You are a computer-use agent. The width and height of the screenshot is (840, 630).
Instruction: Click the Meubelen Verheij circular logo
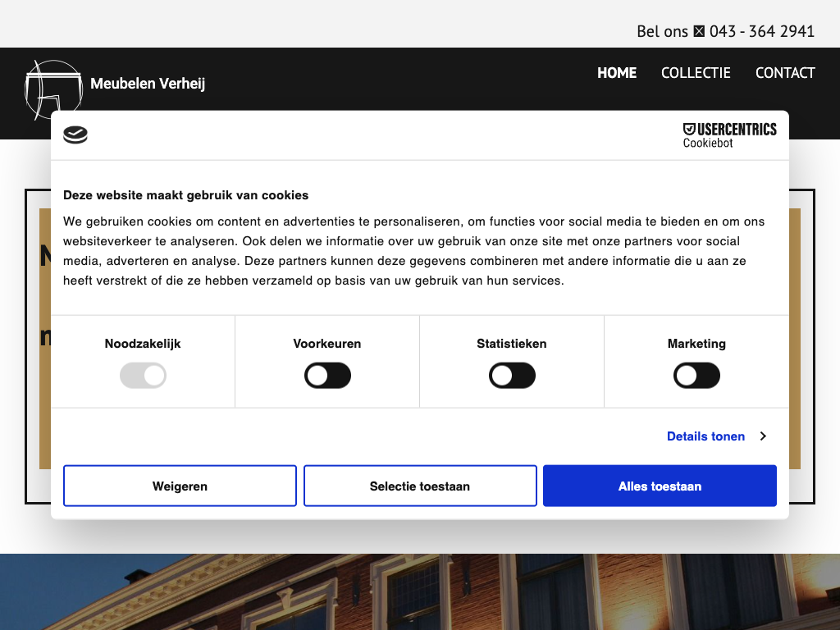pyautogui.click(x=54, y=89)
